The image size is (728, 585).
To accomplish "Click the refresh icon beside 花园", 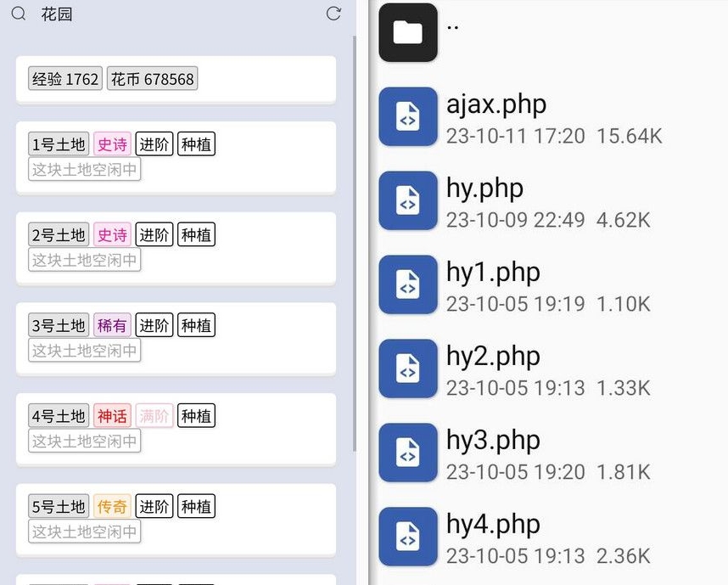I will 333,14.
